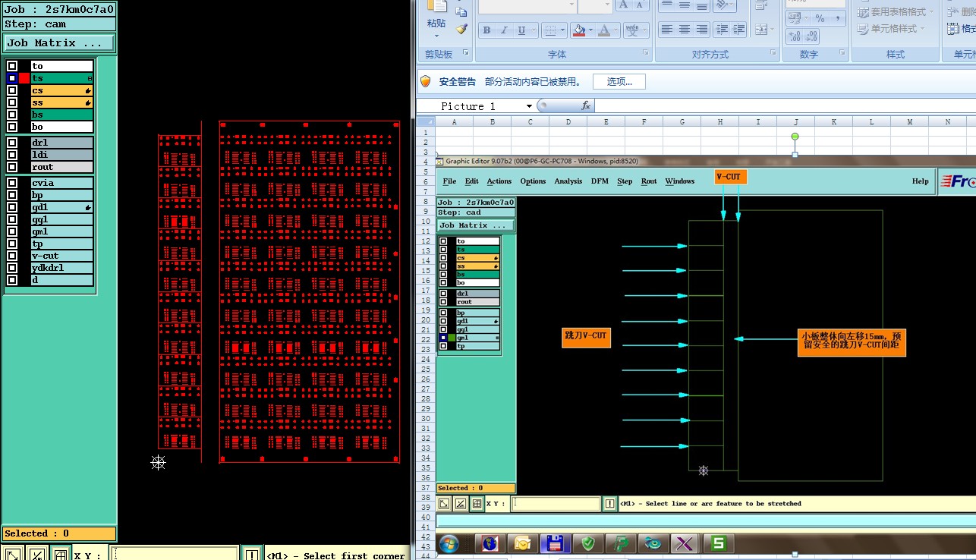The image size is (976, 560).
Task: Click the text orientation icon in alignment group
Action: click(x=722, y=6)
